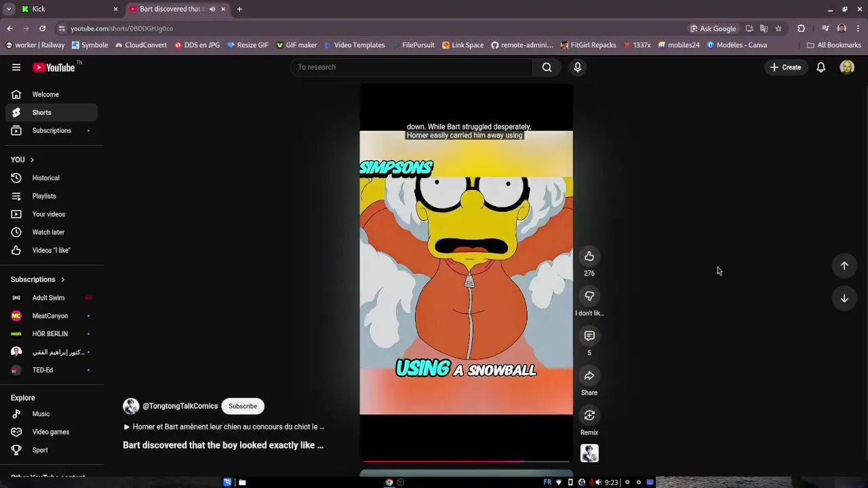Open the Modèles - Canva bookmark
The height and width of the screenshot is (488, 868).
[737, 45]
